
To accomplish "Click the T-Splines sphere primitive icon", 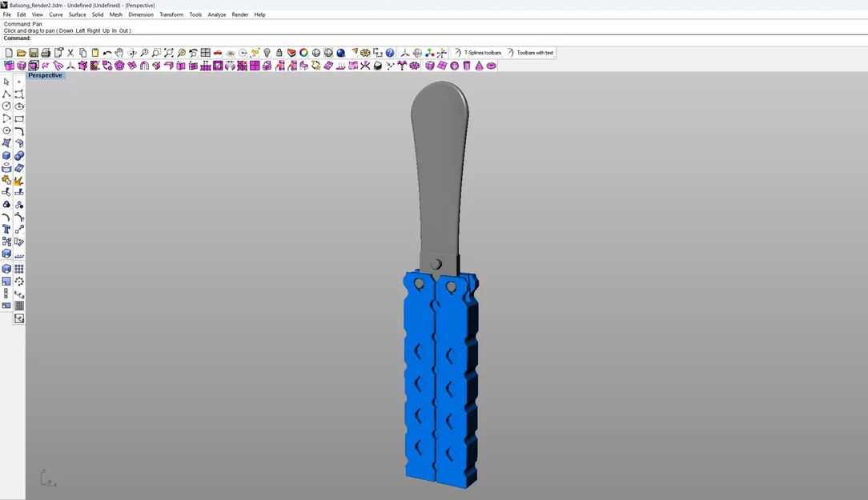I will (x=455, y=66).
